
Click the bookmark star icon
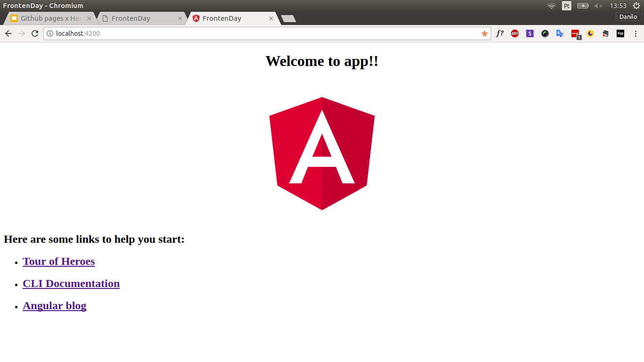(x=485, y=33)
